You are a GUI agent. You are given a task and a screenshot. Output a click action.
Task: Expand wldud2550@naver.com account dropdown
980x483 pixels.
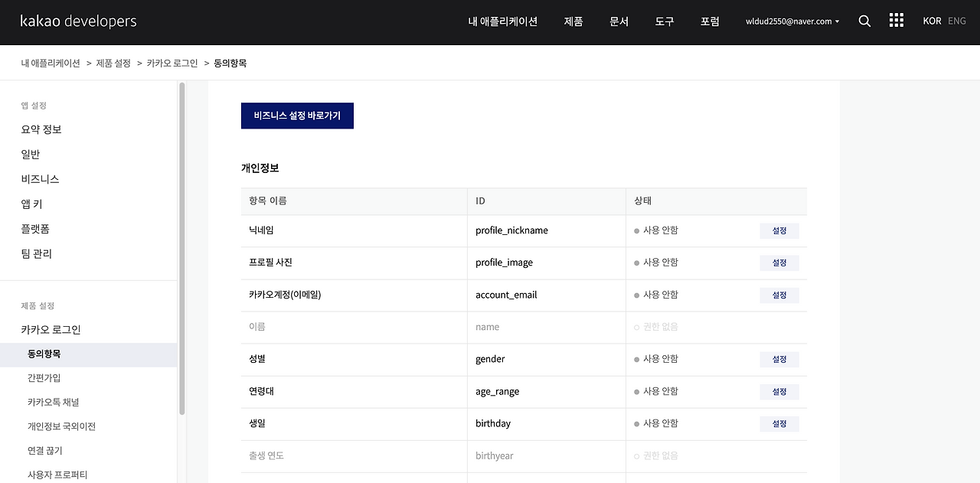click(792, 21)
